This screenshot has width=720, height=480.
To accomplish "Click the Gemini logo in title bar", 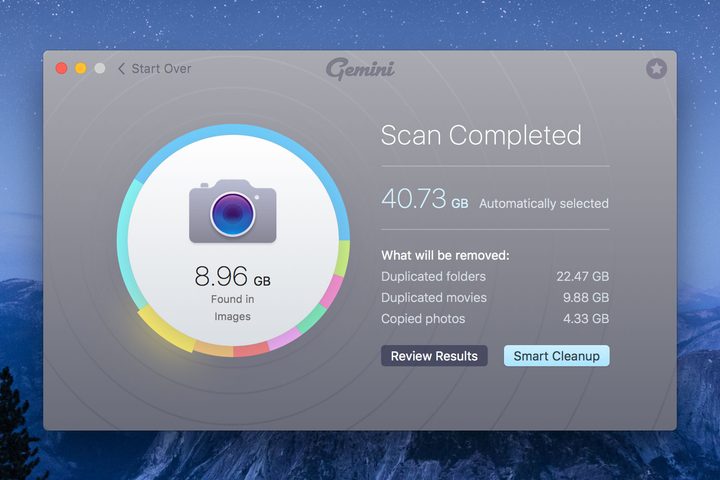I will 360,69.
